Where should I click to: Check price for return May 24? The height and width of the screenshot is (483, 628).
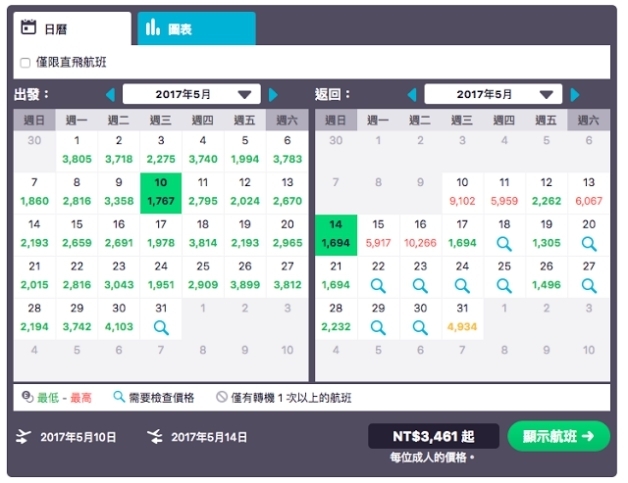(x=462, y=277)
